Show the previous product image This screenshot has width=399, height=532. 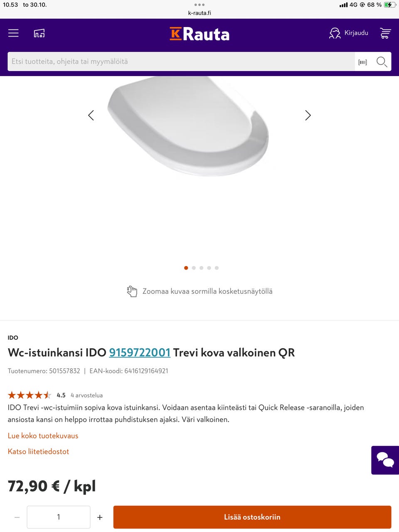(x=91, y=115)
